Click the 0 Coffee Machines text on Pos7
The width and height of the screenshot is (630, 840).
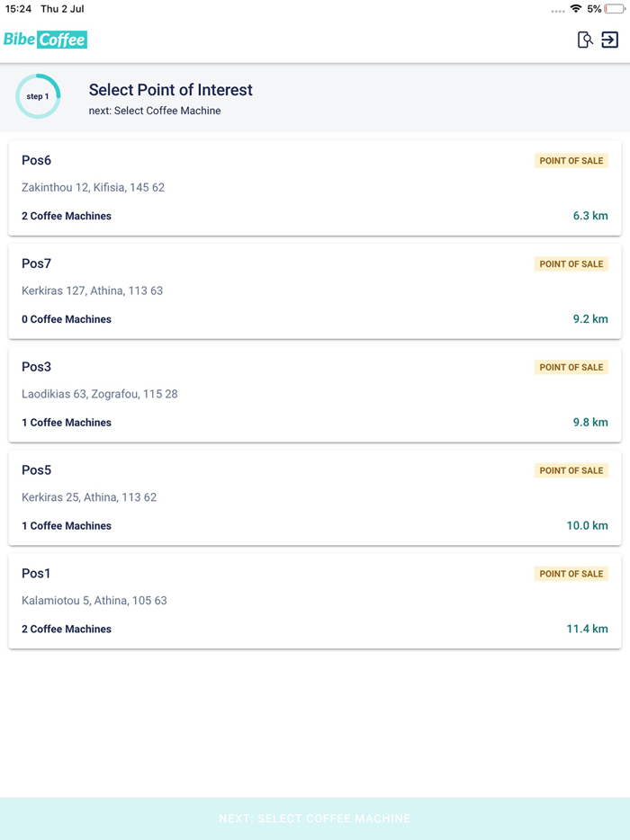(67, 319)
